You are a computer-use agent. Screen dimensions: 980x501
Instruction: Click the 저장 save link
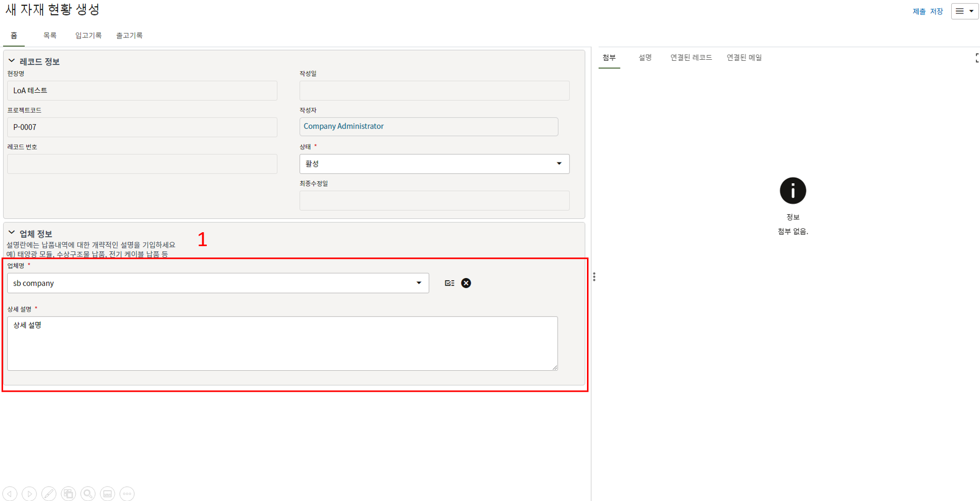pos(936,11)
